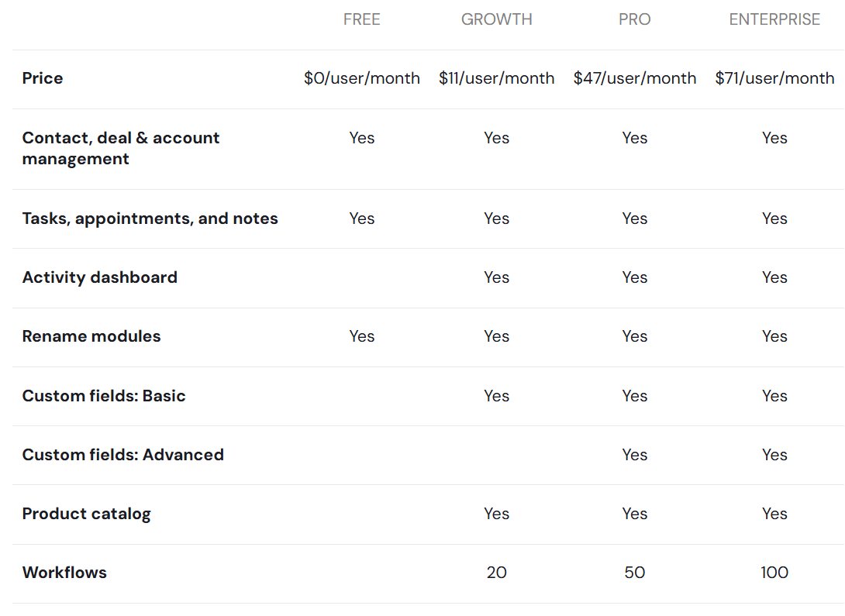This screenshot has width=845, height=616.
Task: Click the Custom fields: Advanced label
Action: 122,455
